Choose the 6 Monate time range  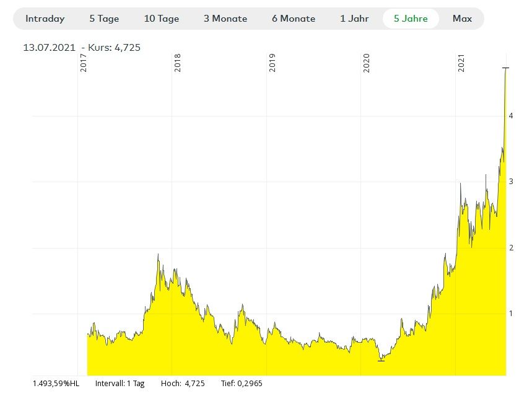tap(293, 19)
